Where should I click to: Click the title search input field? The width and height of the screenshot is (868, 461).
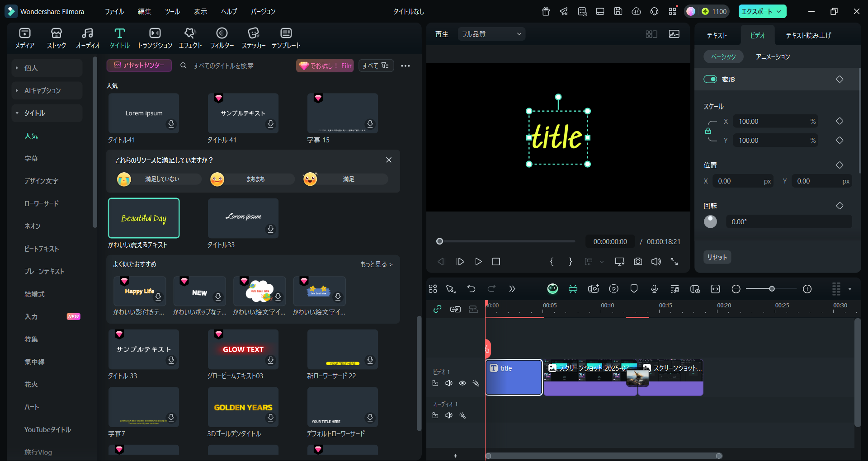pos(235,66)
